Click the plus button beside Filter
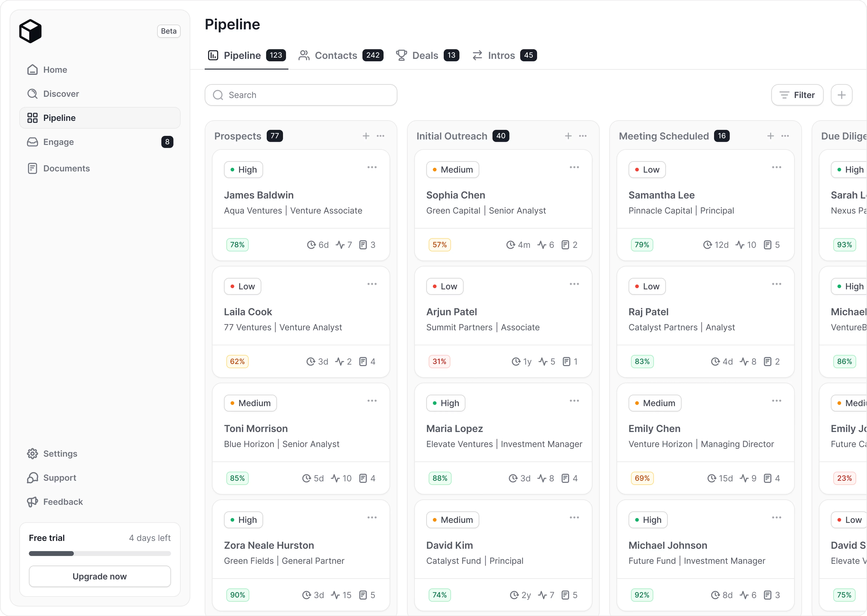867x616 pixels. pos(841,95)
